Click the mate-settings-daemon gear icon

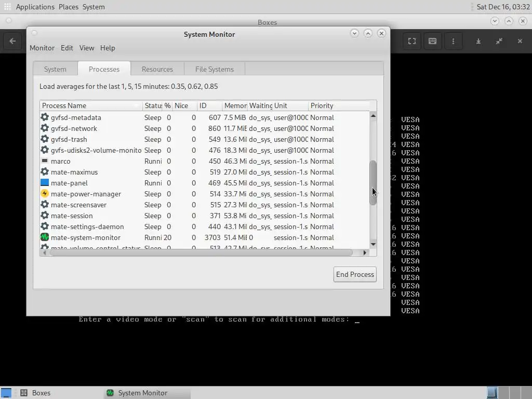45,226
